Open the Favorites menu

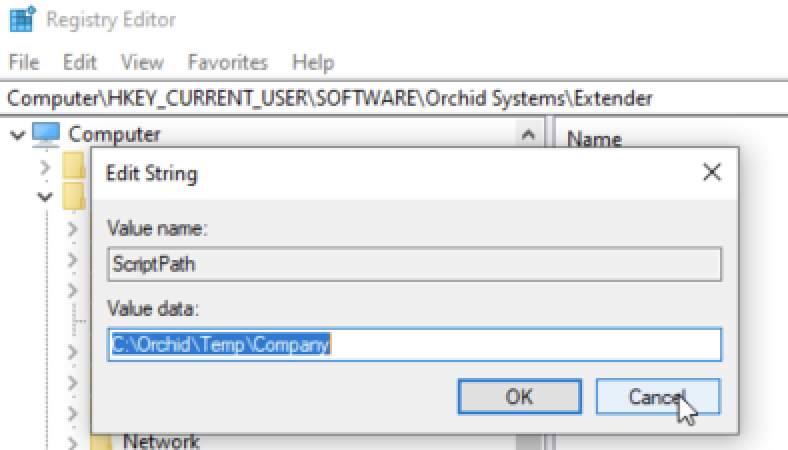[x=228, y=62]
